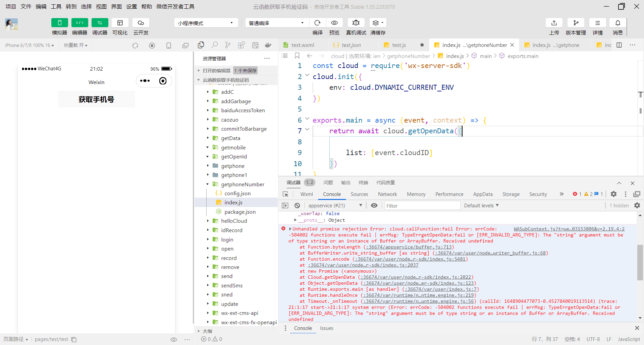Viewport: 644px width, 345px height.
Task: Open the visualization (可视化) tool
Action: tap(120, 23)
